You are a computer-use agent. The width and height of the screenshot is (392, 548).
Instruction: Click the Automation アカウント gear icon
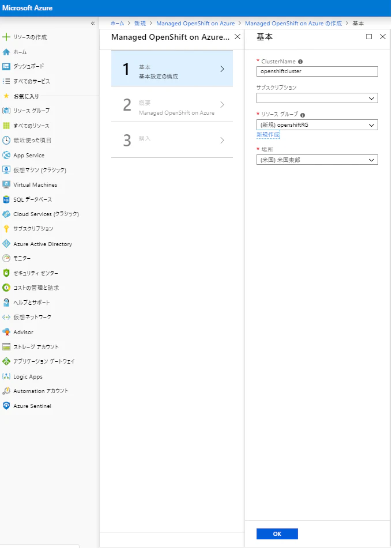click(x=6, y=391)
